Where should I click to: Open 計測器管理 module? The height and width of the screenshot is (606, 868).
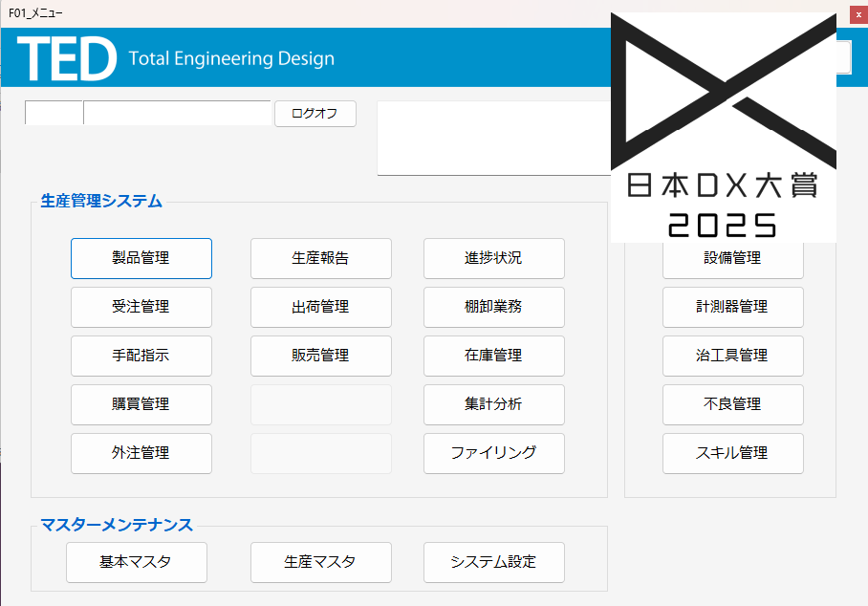(732, 307)
